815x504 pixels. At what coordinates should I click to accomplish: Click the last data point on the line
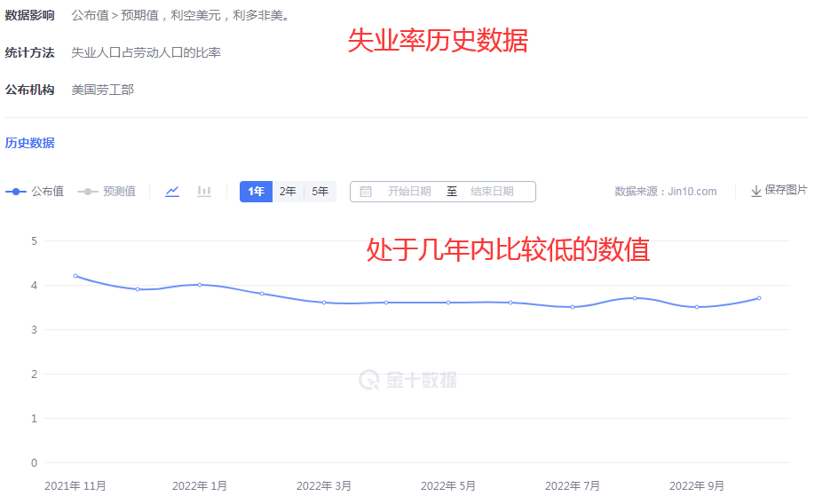pyautogui.click(x=759, y=298)
